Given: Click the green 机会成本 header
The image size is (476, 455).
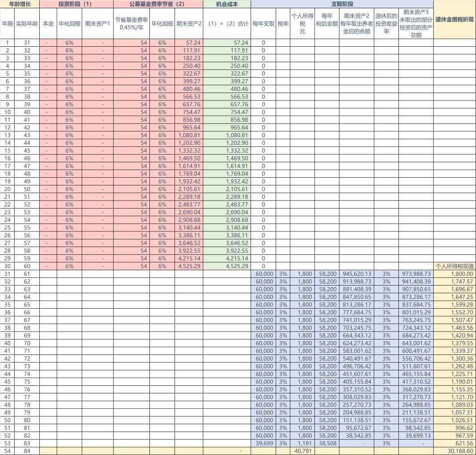Looking at the screenshot, I should click(227, 4).
